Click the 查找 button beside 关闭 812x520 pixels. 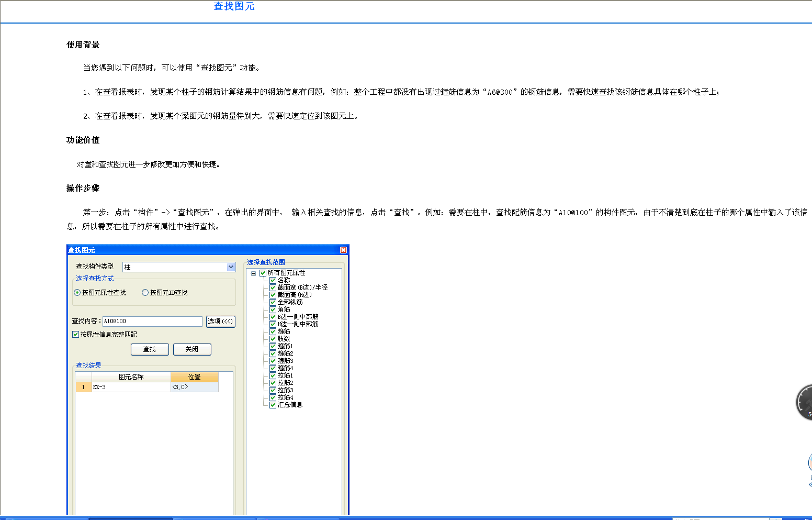[x=150, y=349]
